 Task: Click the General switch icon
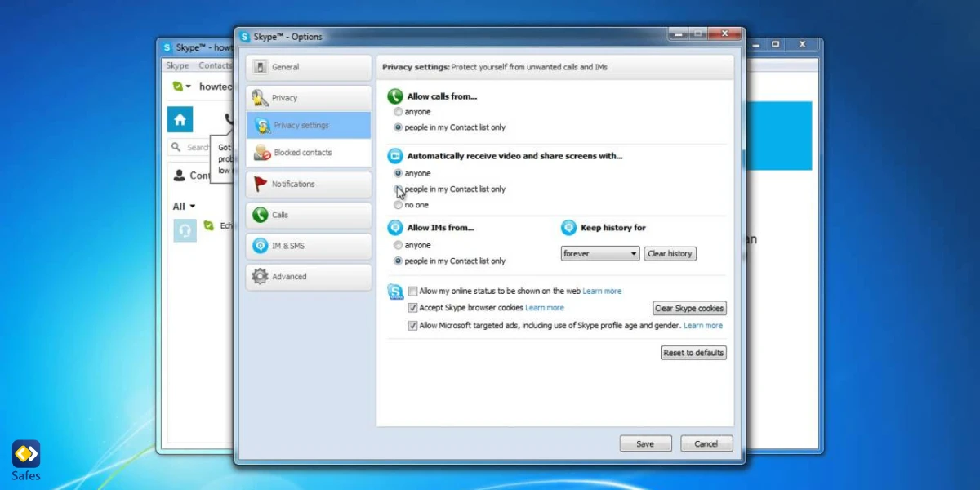[260, 67]
